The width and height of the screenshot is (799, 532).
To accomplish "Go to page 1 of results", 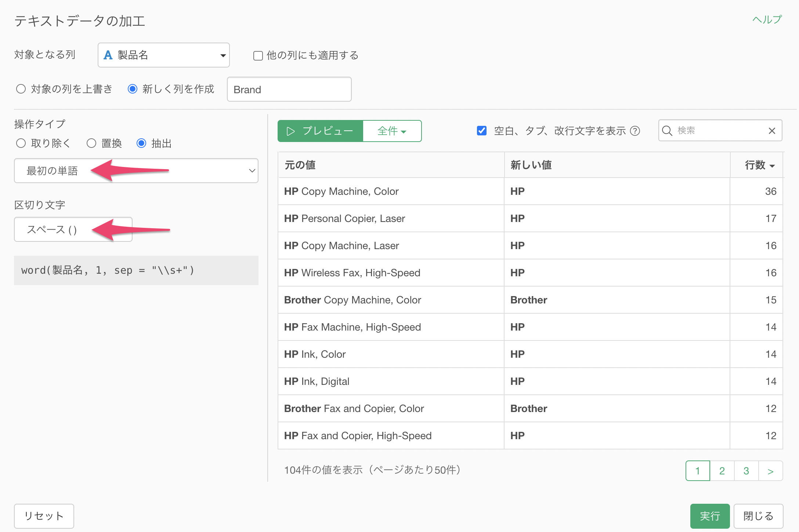I will click(698, 471).
